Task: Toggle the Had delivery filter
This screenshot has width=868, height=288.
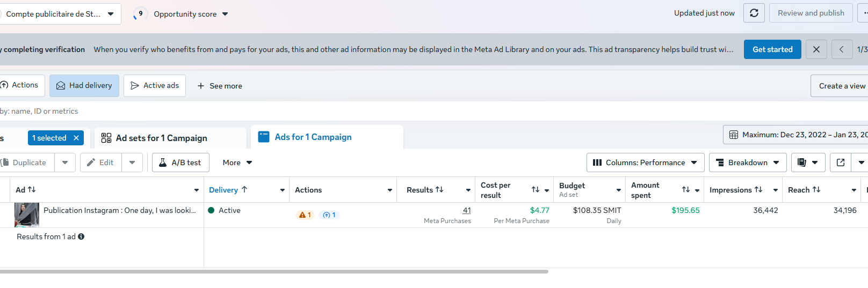Action: pos(84,86)
